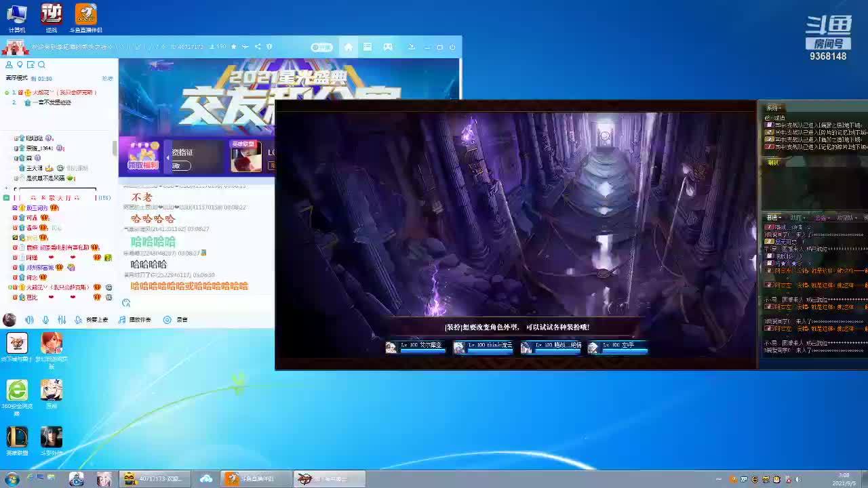Open the 斗鱼直播伴侣 desktop icon

point(85,18)
